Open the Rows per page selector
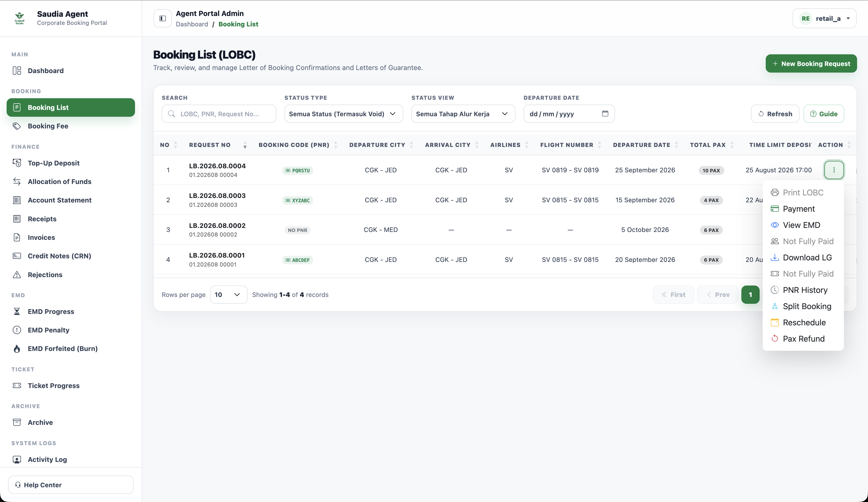 [x=228, y=295]
